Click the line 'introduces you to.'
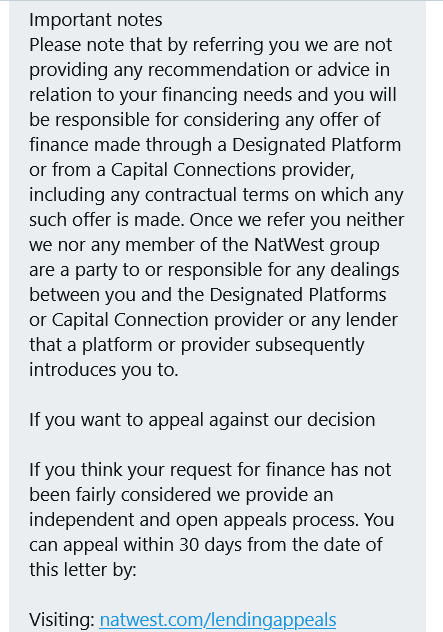 104,370
